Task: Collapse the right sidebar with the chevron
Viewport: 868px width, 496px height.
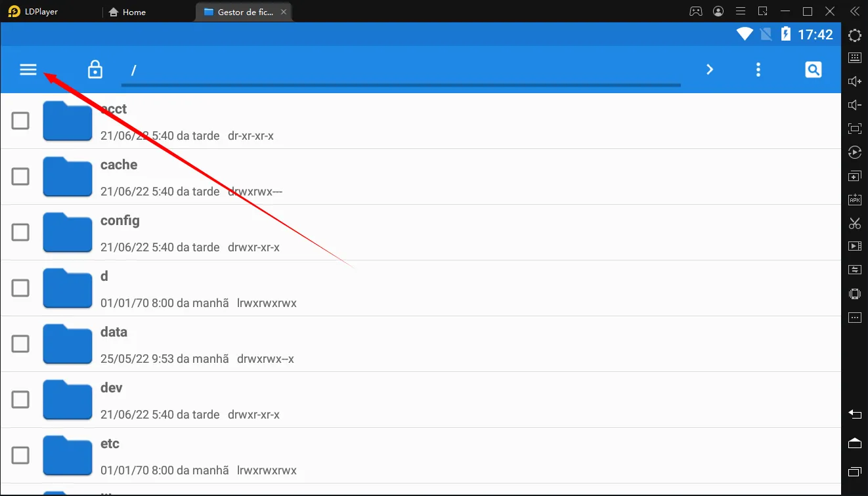Action: [854, 10]
